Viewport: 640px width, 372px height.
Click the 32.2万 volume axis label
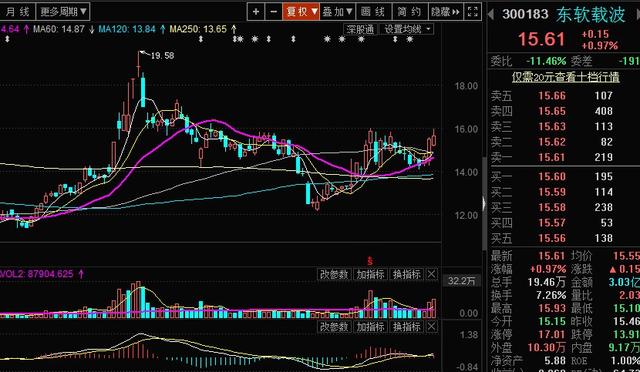461,281
